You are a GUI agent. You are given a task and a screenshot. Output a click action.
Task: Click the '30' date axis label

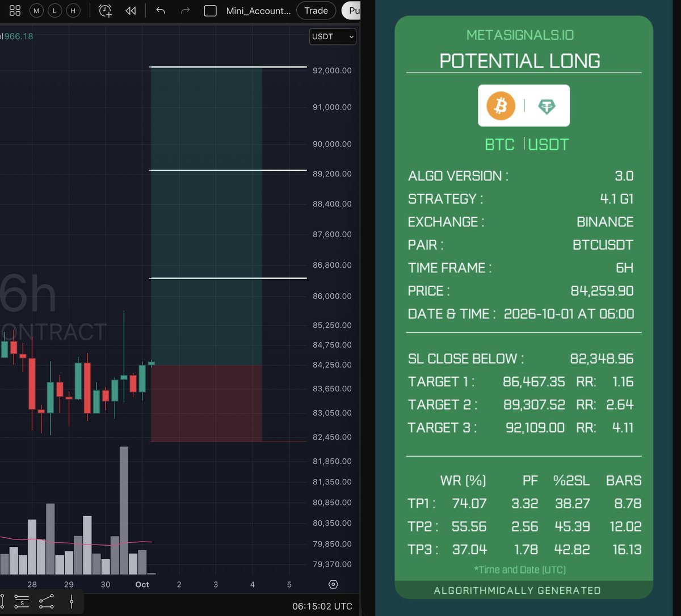point(106,584)
